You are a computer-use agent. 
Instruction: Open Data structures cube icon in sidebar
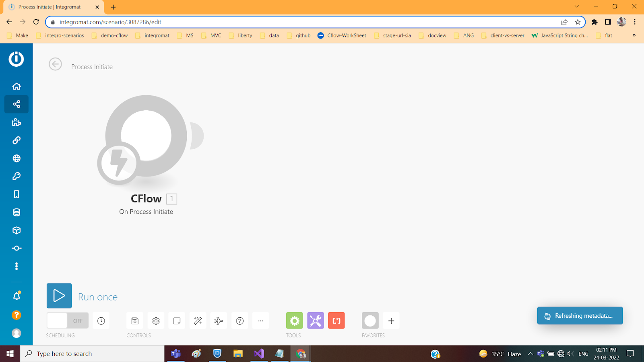tap(17, 230)
